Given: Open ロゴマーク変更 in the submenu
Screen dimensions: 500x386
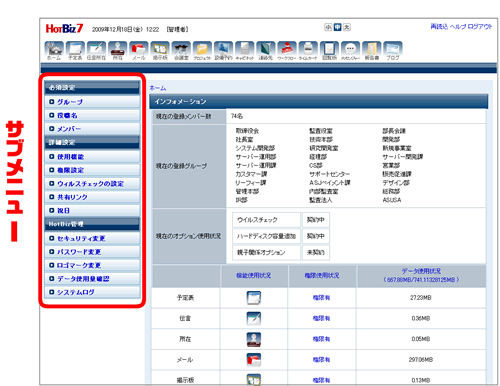Looking at the screenshot, I should [x=92, y=265].
